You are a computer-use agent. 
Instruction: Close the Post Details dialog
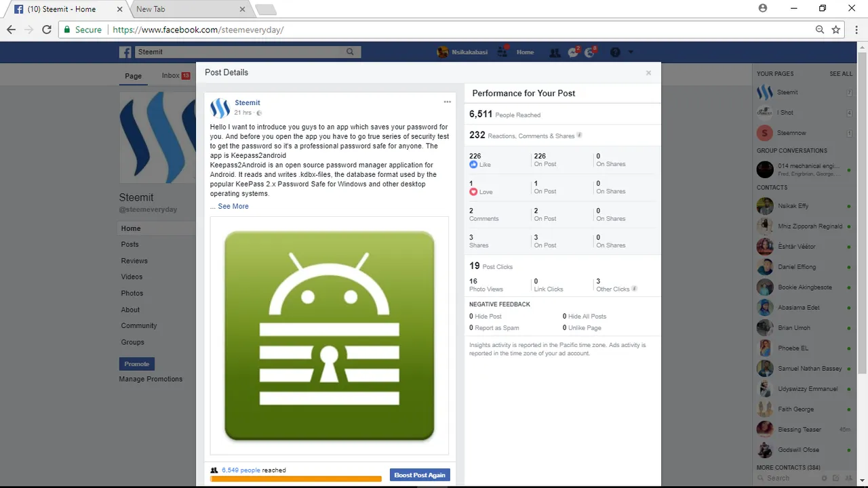click(x=648, y=73)
